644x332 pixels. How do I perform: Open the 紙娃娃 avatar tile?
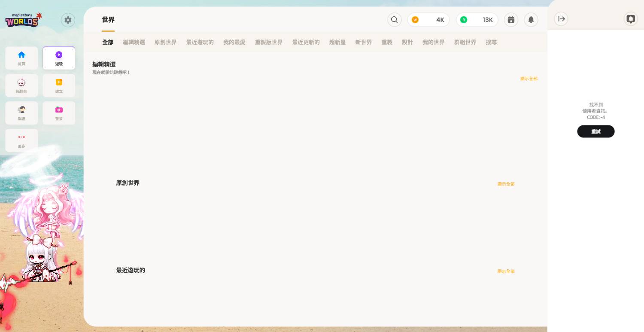[x=21, y=85]
